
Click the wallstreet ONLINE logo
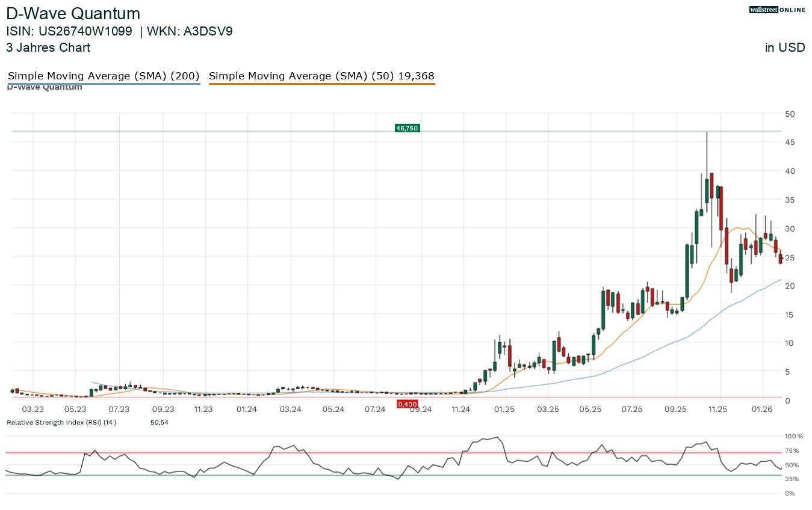776,10
